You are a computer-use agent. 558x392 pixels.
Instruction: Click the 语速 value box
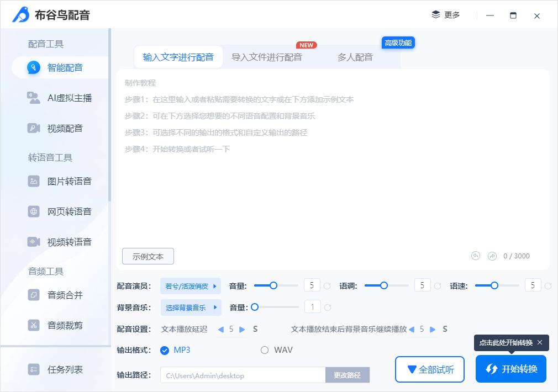coord(533,285)
